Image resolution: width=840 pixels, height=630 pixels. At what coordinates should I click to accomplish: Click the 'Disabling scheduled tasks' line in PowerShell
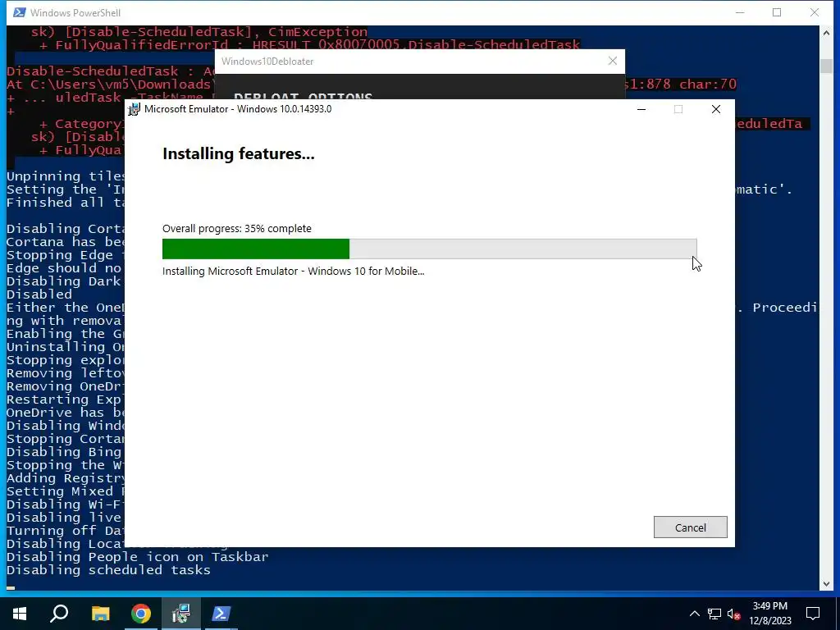[108, 570]
